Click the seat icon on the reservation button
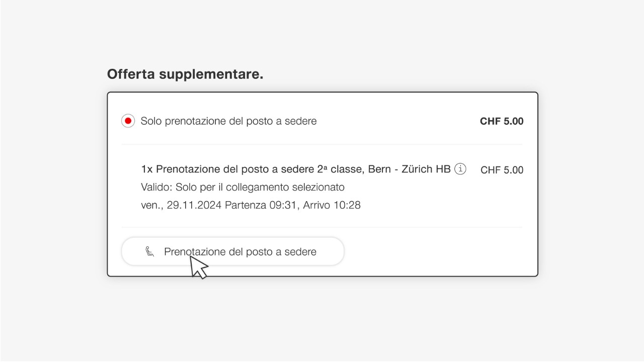This screenshot has height=362, width=644. [x=148, y=251]
